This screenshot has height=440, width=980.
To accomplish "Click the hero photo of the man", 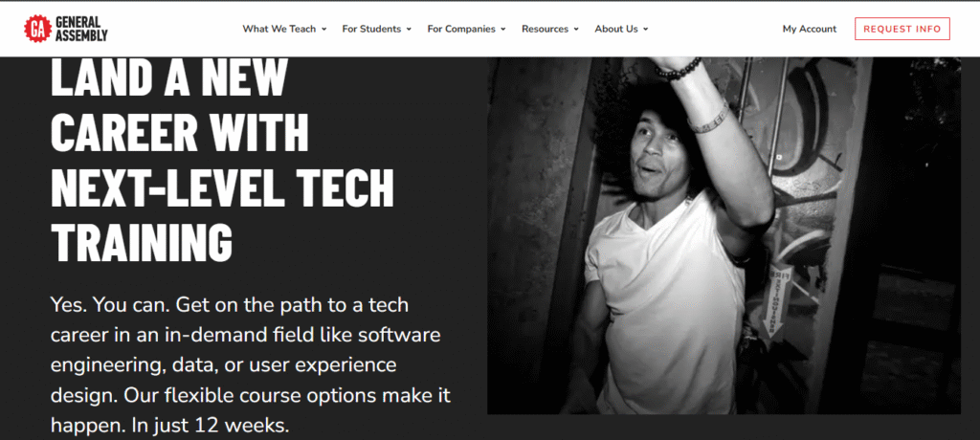I will 724,235.
